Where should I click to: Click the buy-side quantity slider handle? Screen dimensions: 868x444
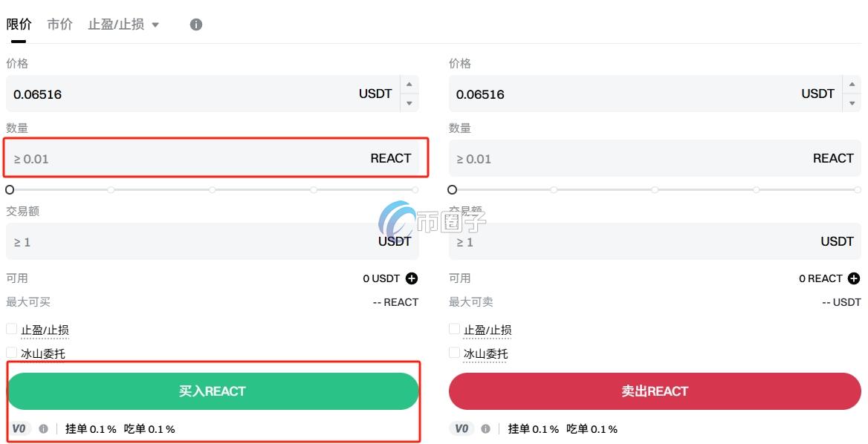click(10, 189)
